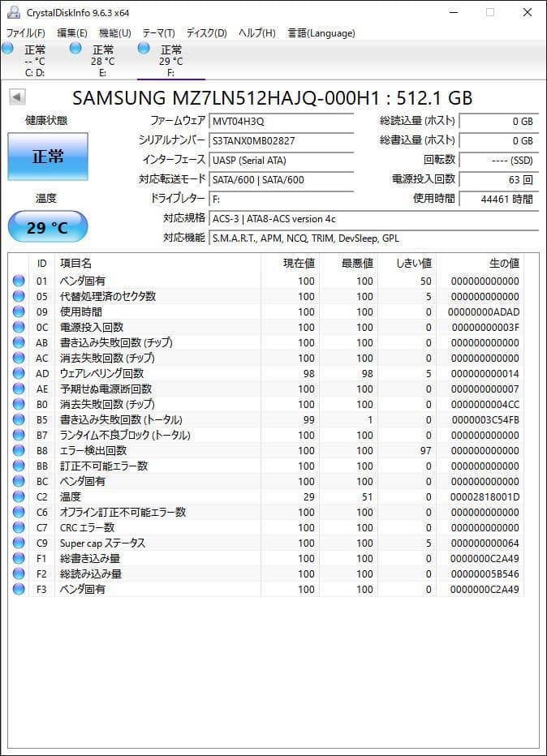
Task: Click raw value 00002818001D
Action: 485,496
